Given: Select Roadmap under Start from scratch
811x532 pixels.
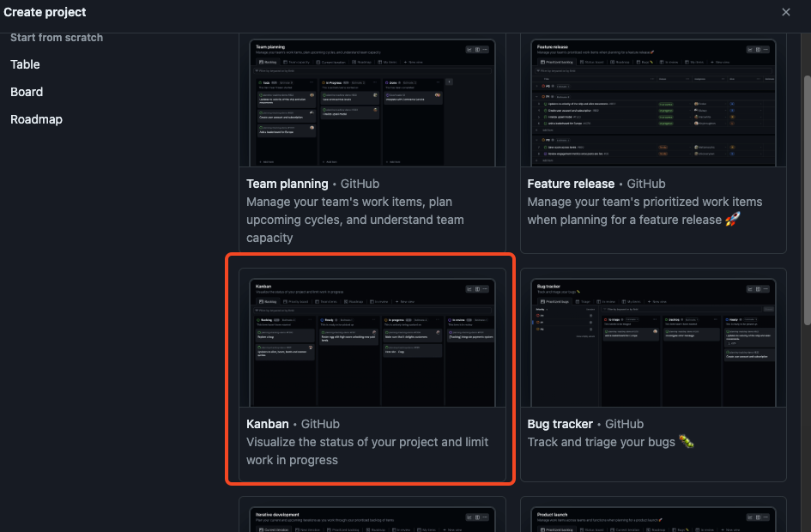Looking at the screenshot, I should [36, 119].
